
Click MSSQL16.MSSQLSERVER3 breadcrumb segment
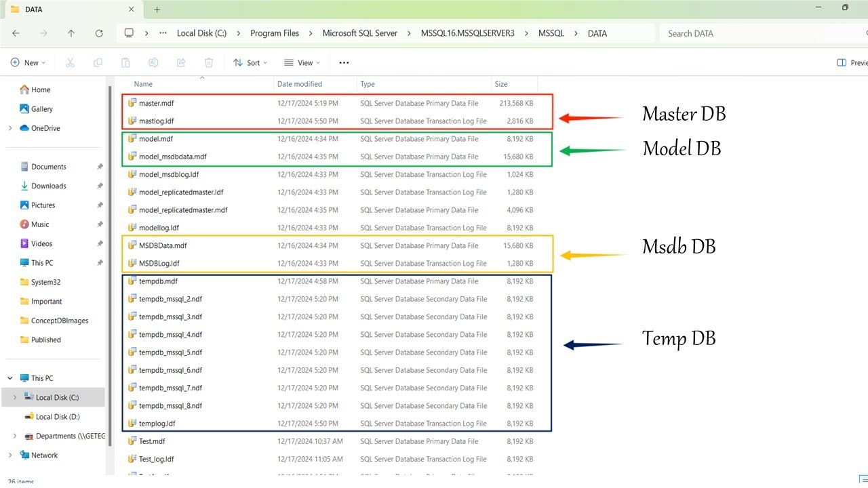[x=468, y=33]
